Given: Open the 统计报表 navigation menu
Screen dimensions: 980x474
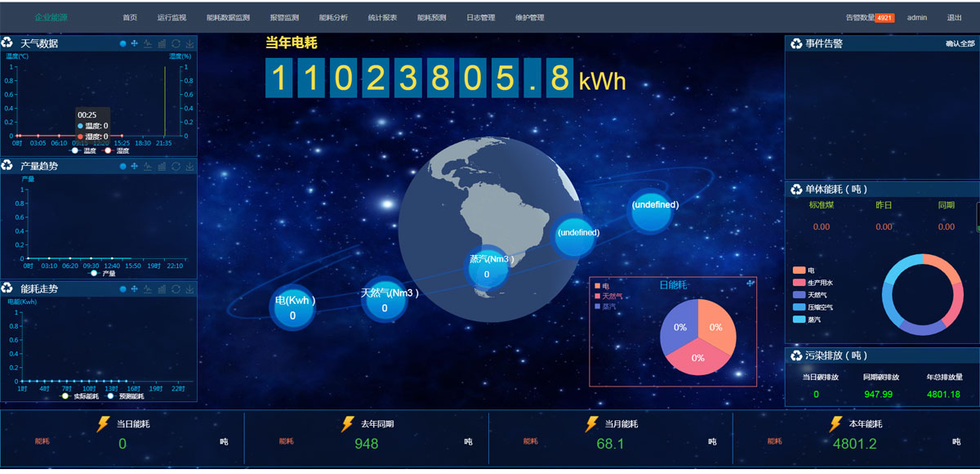Looking at the screenshot, I should tap(382, 17).
